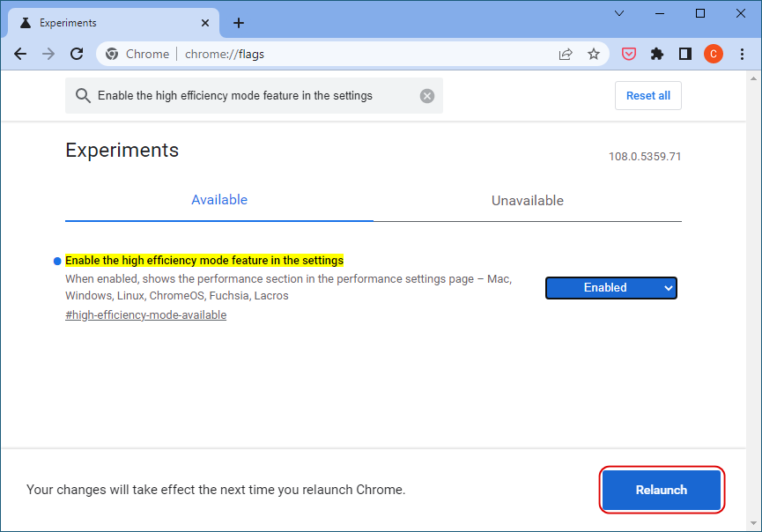Click the version number 108.0.5359.71
The image size is (762, 532).
(x=645, y=157)
